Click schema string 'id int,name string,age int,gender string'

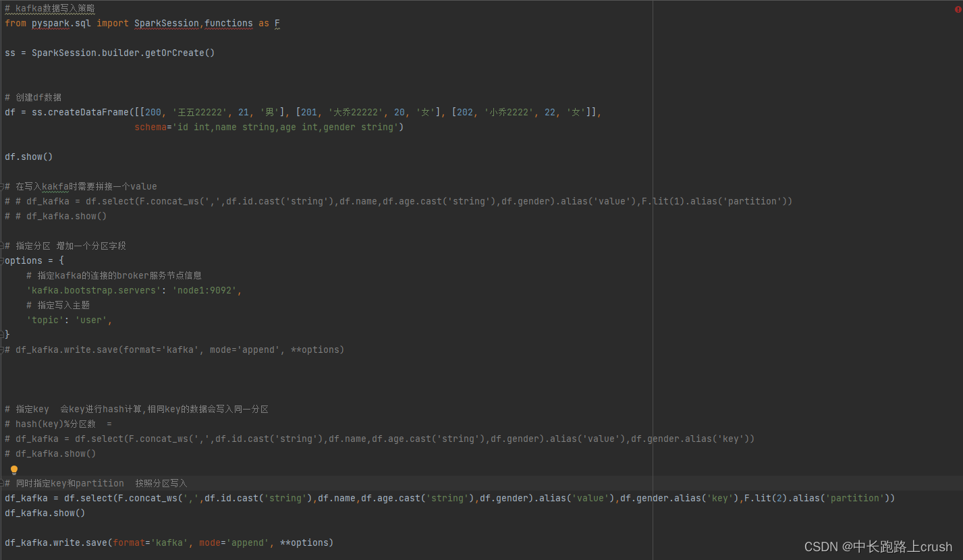(285, 127)
